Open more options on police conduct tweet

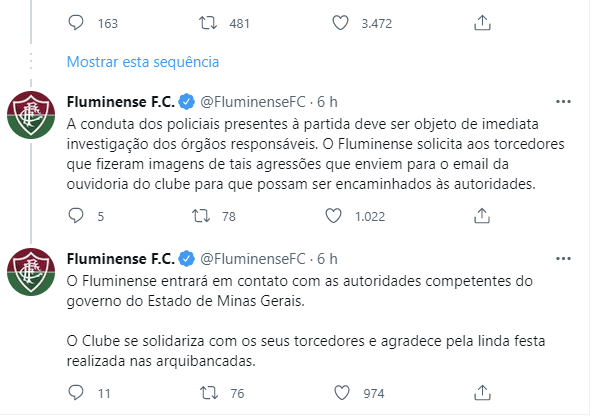(x=563, y=102)
